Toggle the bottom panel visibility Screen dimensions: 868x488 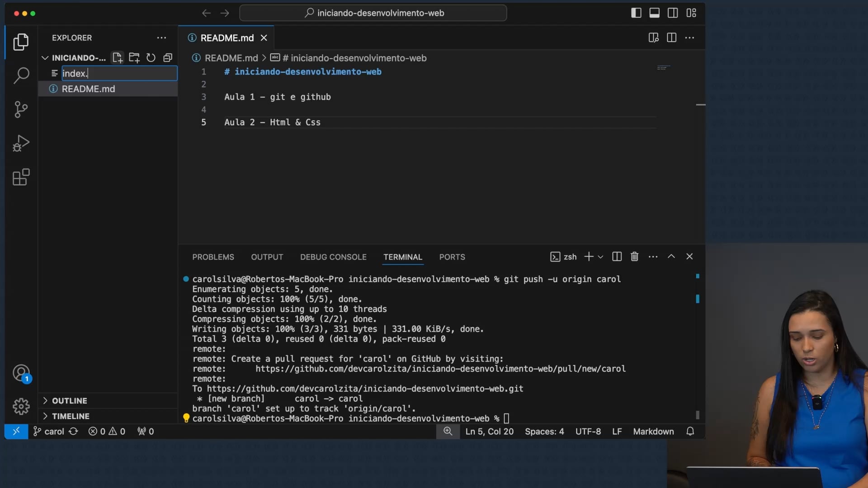654,13
